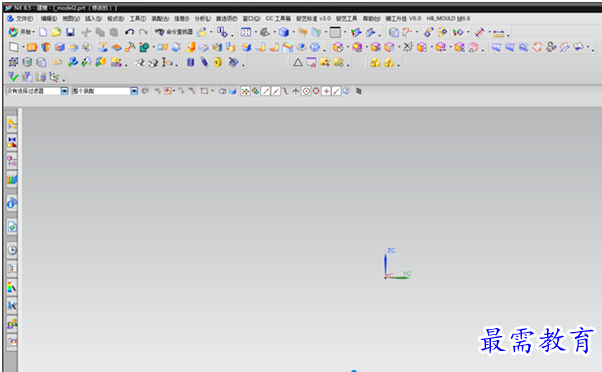Toggle End Point snap option
Image resolution: width=602 pixels, height=372 pixels.
tap(265, 91)
